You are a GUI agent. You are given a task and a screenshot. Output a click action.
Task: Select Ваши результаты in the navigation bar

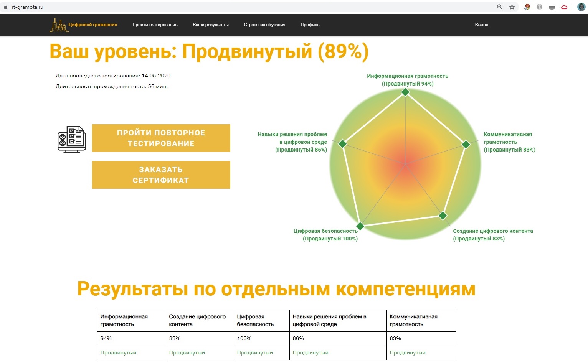(211, 25)
